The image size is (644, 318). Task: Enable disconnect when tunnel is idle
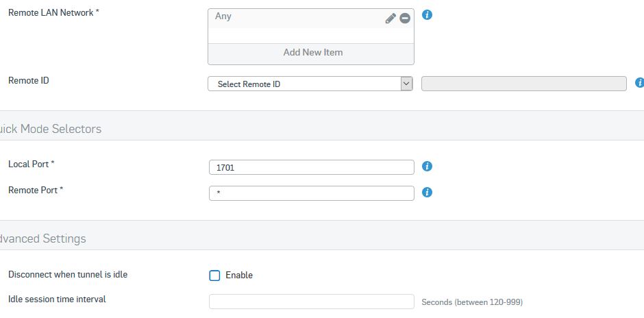coord(215,276)
